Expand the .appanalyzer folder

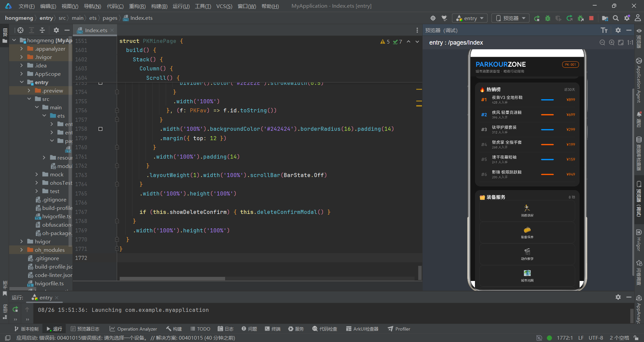click(x=21, y=49)
